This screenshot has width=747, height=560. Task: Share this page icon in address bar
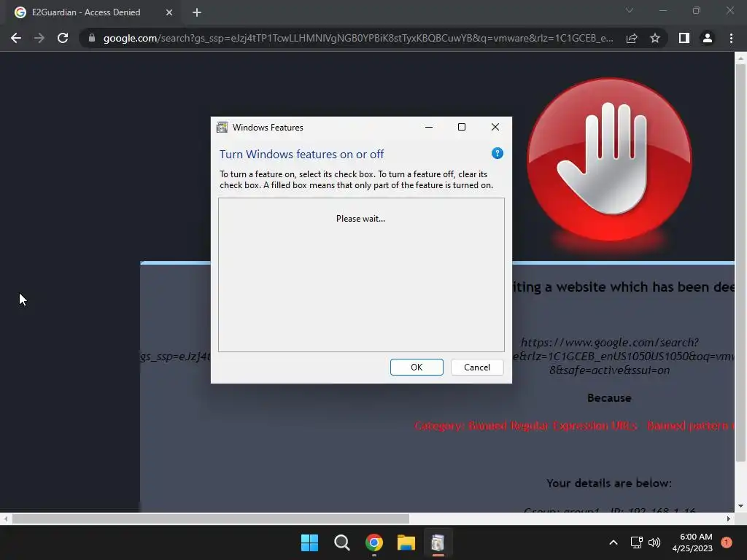click(x=632, y=38)
